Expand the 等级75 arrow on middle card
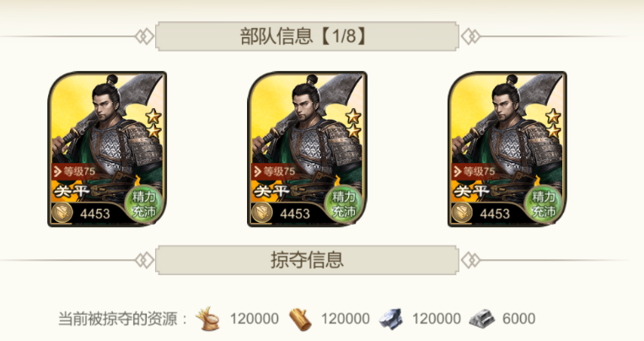Image resolution: width=644 pixels, height=341 pixels. (258, 171)
